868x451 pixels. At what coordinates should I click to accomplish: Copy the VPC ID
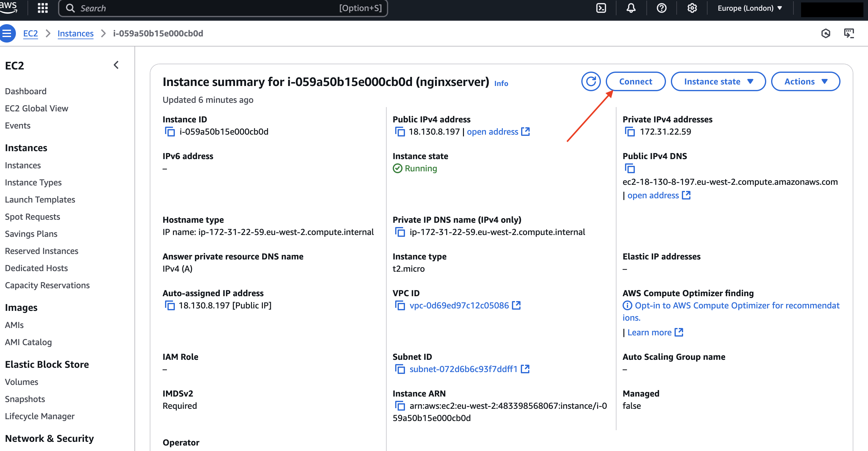coord(400,306)
